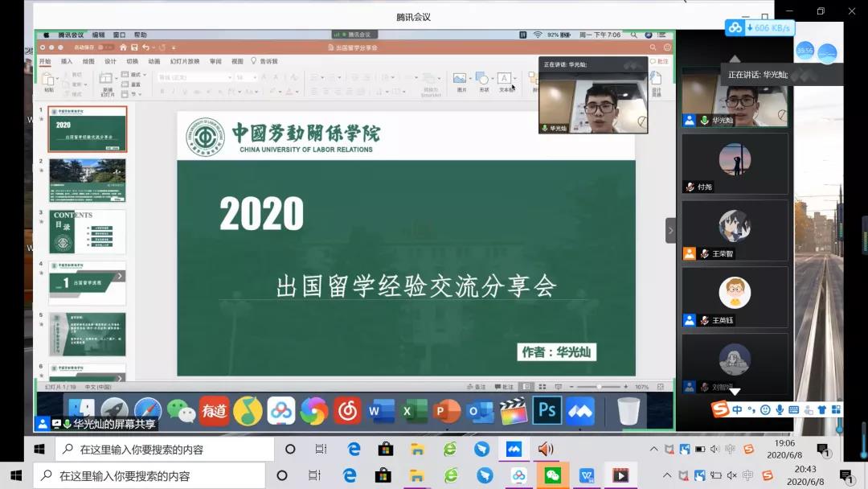Viewport: 868px width, 489px height.
Task: Click the 告诉我 tell-me search box
Action: [264, 61]
